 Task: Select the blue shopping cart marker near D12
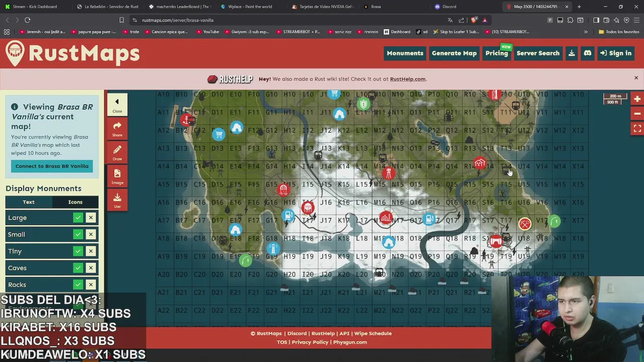(218, 134)
